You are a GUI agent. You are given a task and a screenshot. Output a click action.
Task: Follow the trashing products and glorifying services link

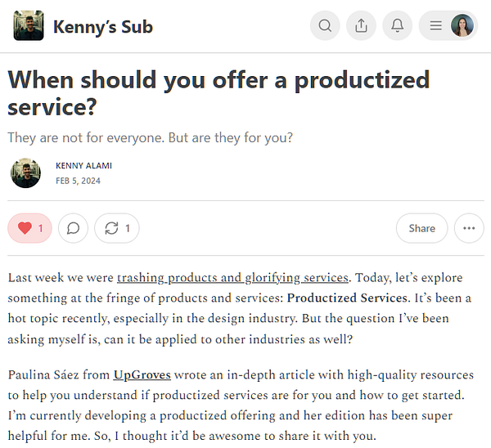click(x=232, y=277)
